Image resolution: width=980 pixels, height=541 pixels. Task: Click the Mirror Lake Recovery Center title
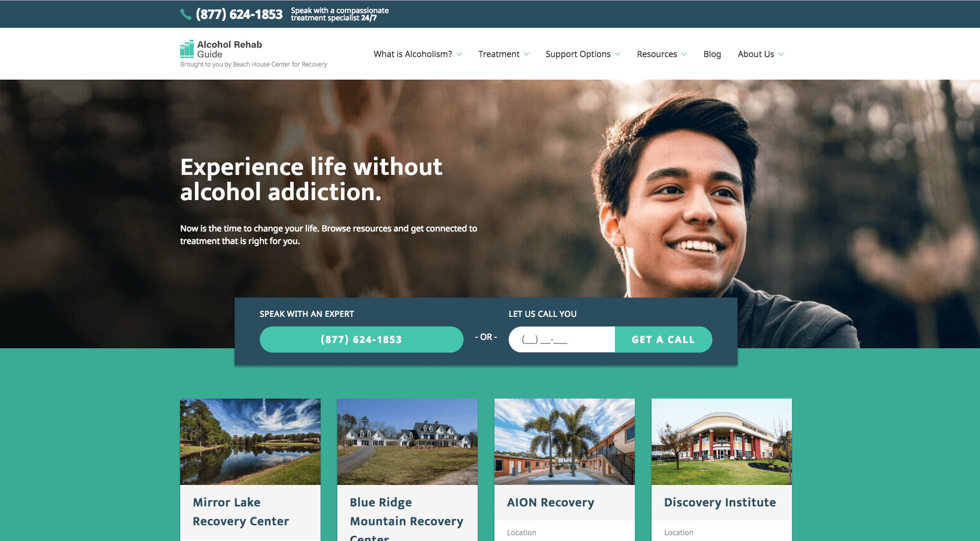point(241,512)
